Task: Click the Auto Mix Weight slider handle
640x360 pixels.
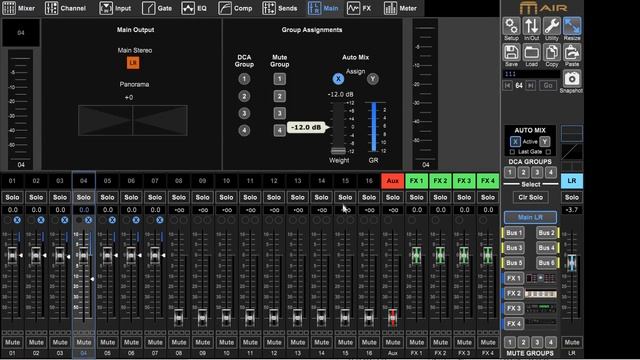Action: coord(338,151)
